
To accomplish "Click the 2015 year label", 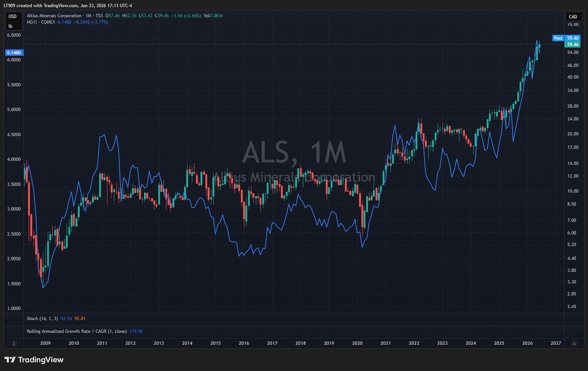I will (x=215, y=343).
